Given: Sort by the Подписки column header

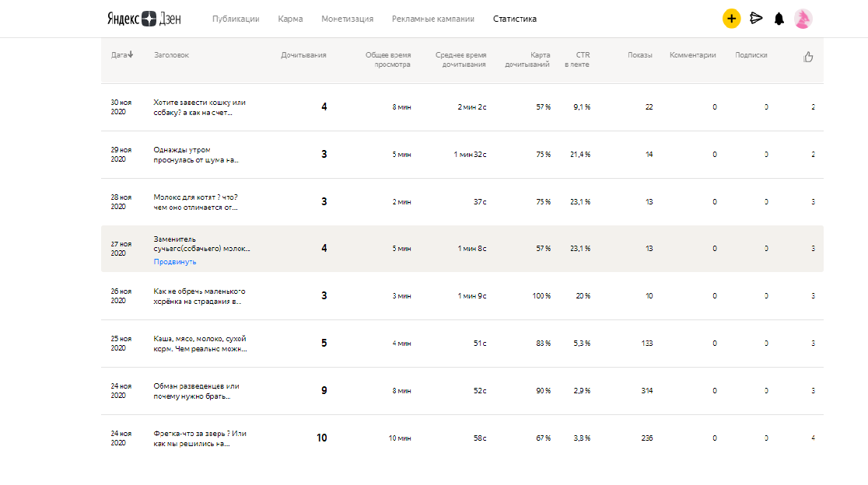Looking at the screenshot, I should click(751, 54).
